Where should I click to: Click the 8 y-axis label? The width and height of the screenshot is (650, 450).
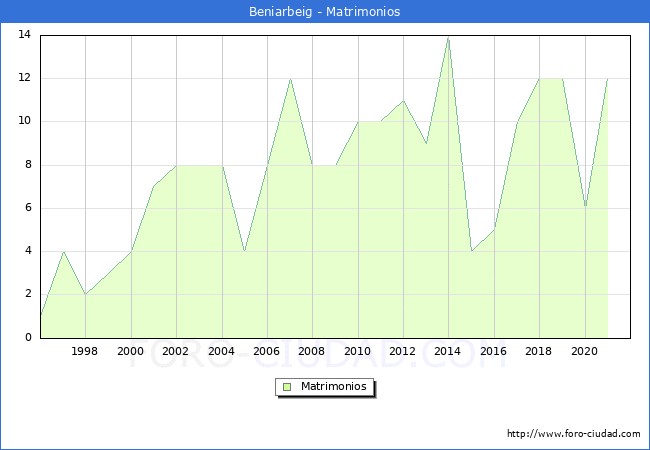(x=28, y=165)
